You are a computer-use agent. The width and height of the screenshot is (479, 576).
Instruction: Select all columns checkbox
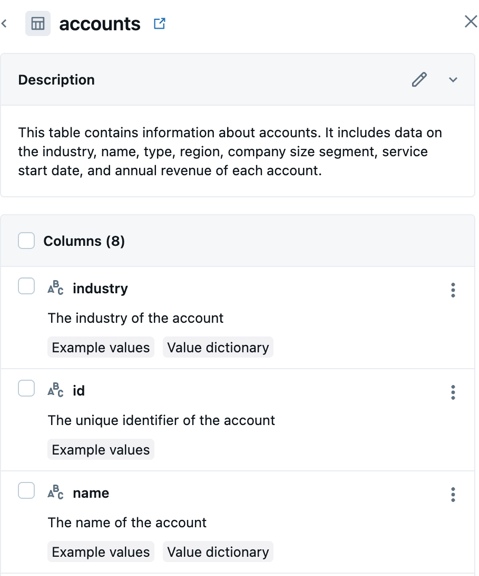(26, 241)
